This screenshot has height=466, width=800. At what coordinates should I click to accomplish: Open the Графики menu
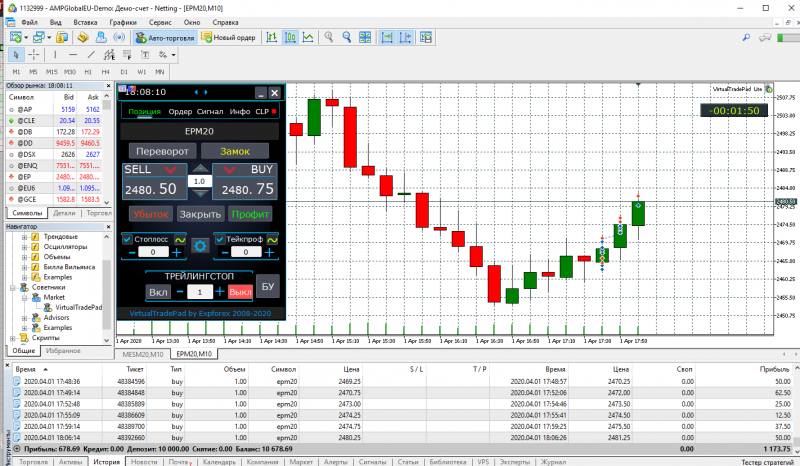pos(123,22)
